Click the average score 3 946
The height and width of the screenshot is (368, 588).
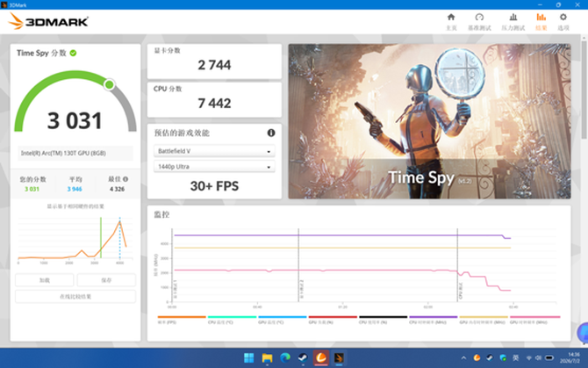[x=75, y=189]
